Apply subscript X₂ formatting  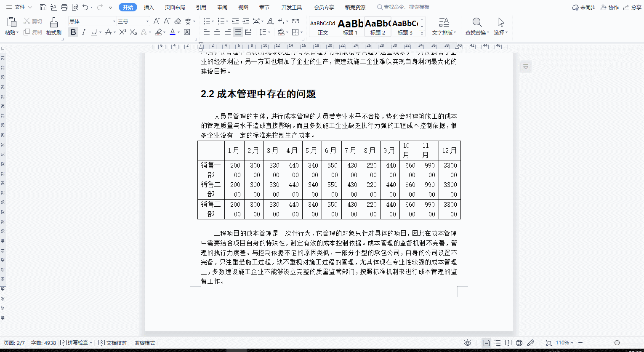133,32
